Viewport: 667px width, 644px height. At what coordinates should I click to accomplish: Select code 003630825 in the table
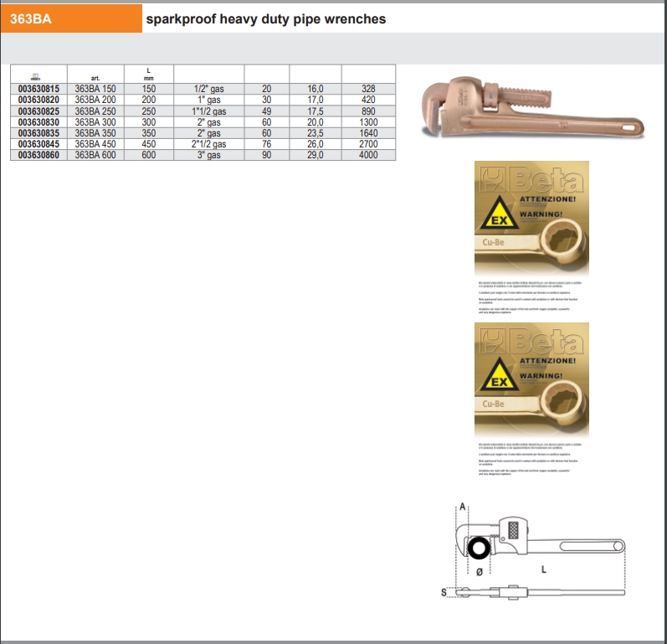(x=38, y=111)
